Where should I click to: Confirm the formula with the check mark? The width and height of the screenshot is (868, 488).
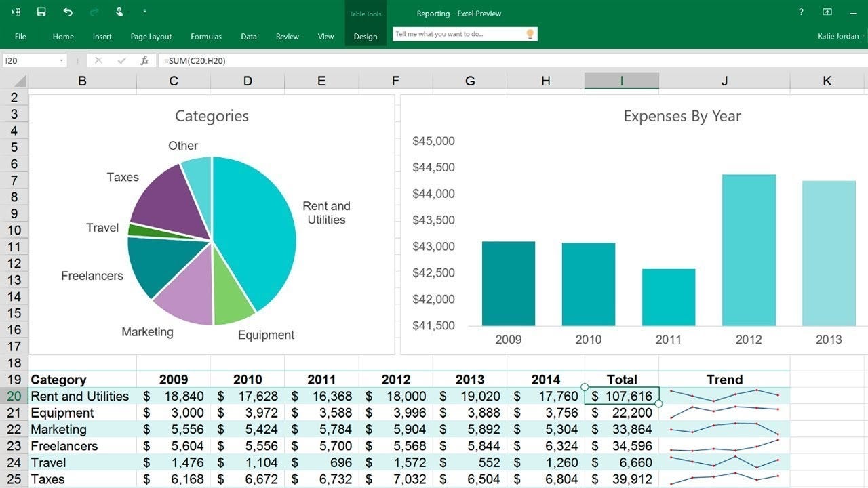[x=122, y=60]
